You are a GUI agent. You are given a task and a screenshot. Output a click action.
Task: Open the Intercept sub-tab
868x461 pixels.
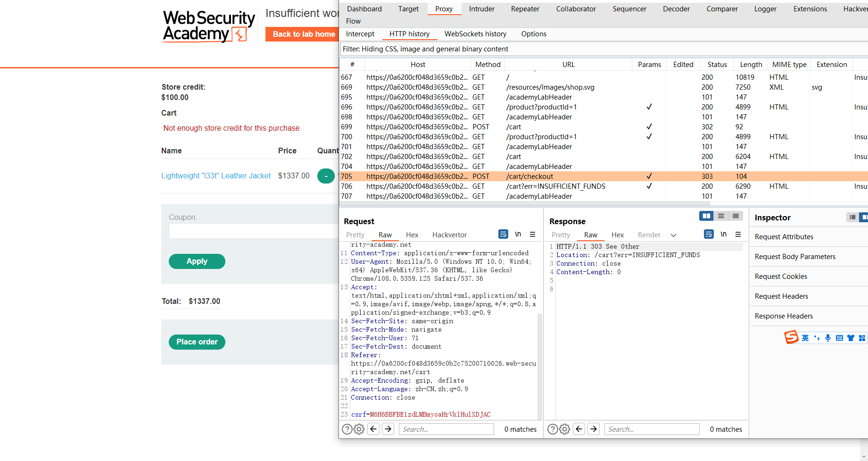click(360, 34)
